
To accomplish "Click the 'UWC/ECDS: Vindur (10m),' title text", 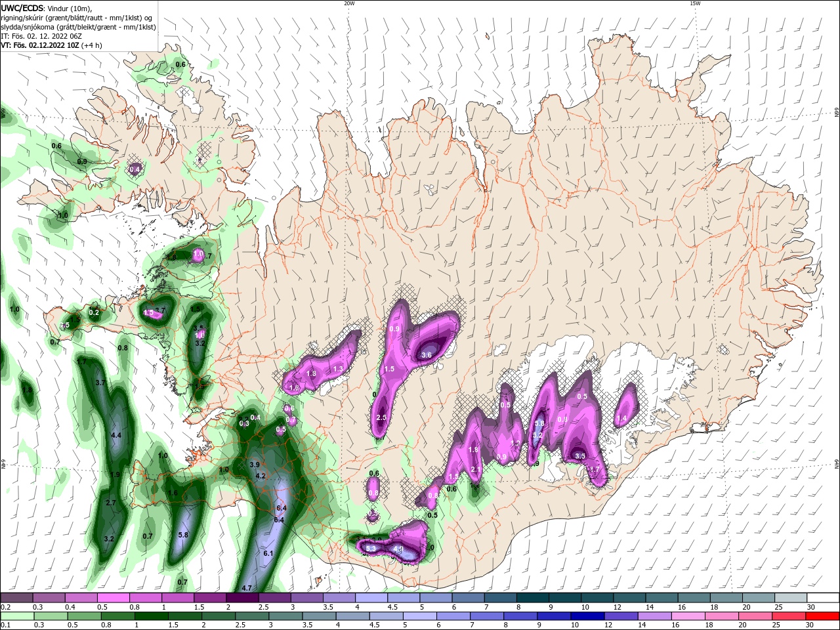I will (47, 8).
